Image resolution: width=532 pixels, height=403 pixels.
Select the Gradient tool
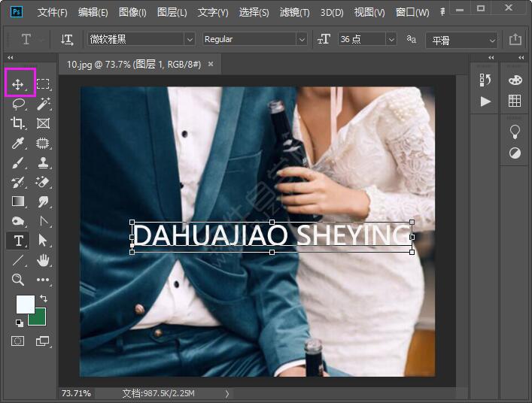[18, 201]
